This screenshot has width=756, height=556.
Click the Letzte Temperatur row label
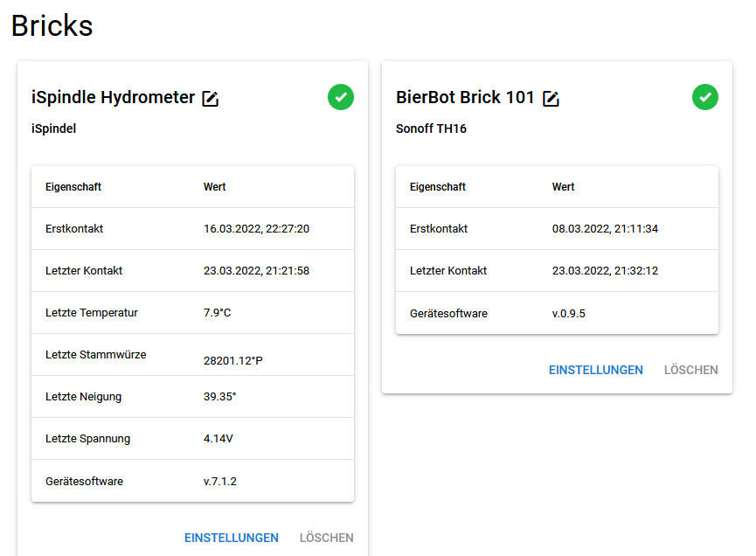92,312
